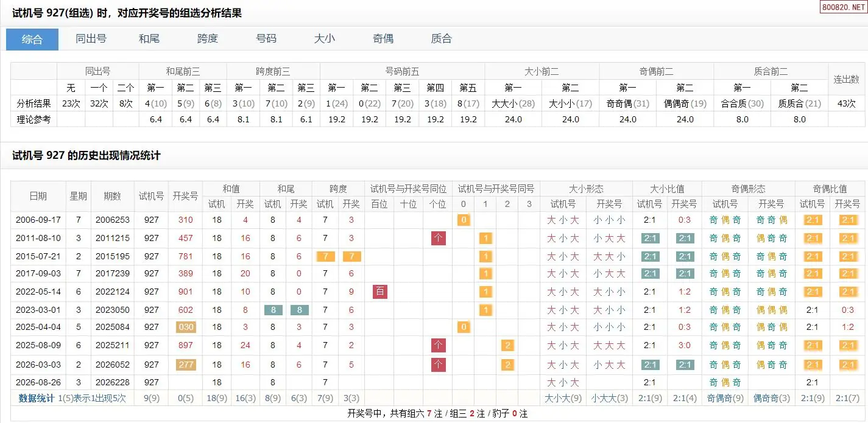Click the date 2023-03-01
The width and height of the screenshot is (868, 423).
point(38,310)
